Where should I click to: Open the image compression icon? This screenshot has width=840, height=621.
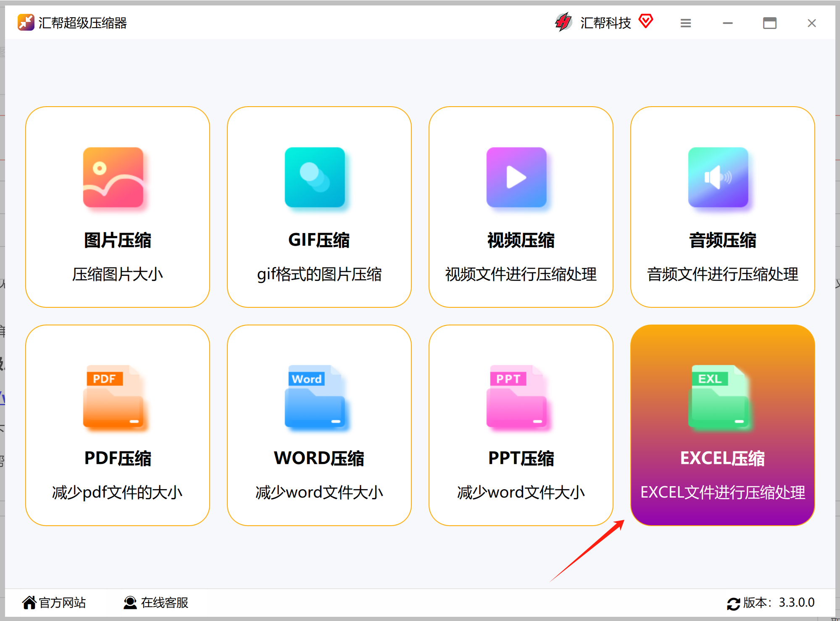click(113, 177)
